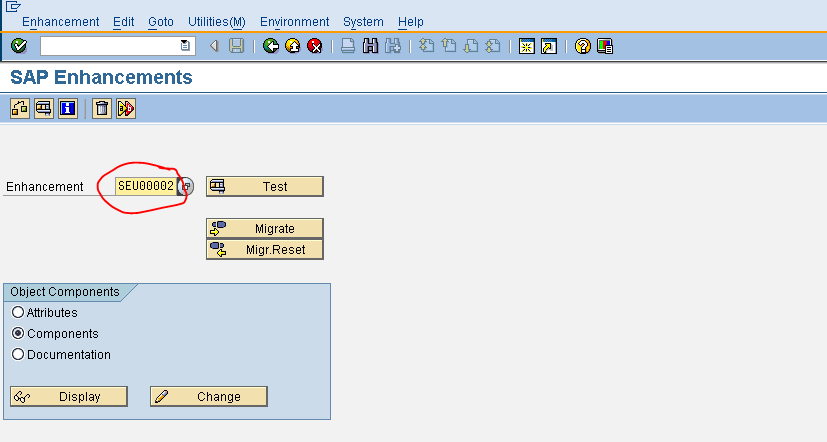
Task: Collapse the command field with the left triangle
Action: click(215, 46)
